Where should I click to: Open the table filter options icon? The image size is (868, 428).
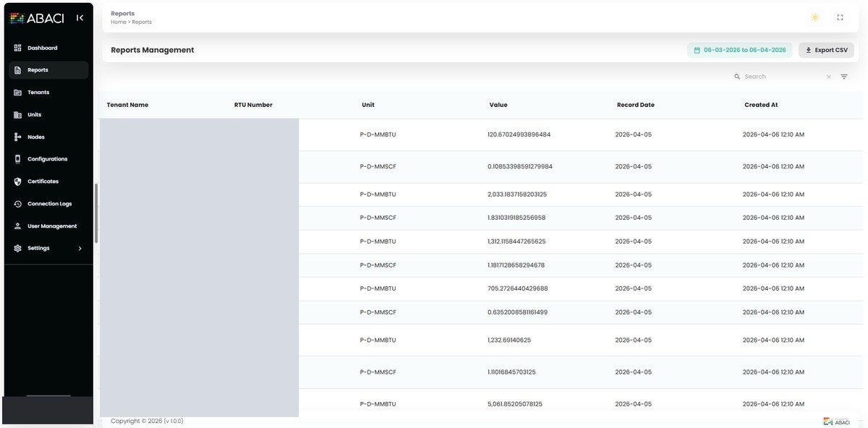point(844,77)
